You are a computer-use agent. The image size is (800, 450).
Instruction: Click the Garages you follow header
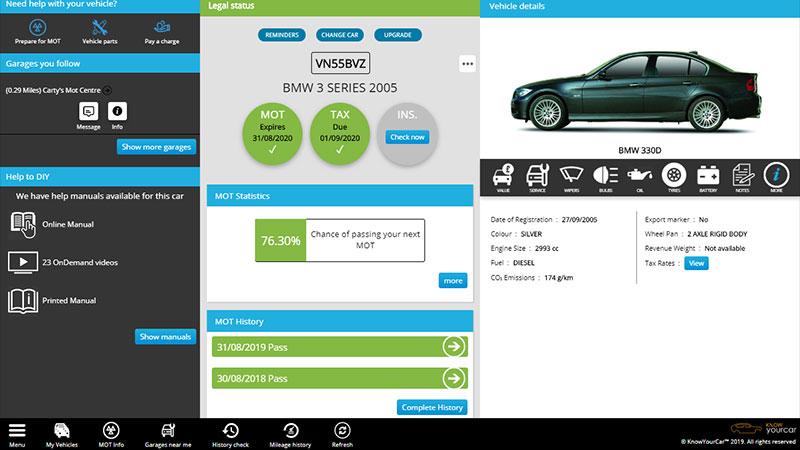coord(100,64)
